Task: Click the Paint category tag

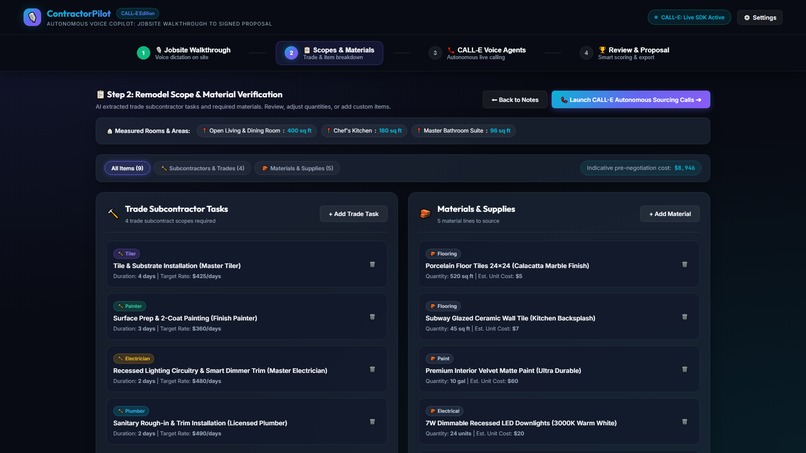Action: [x=439, y=358]
